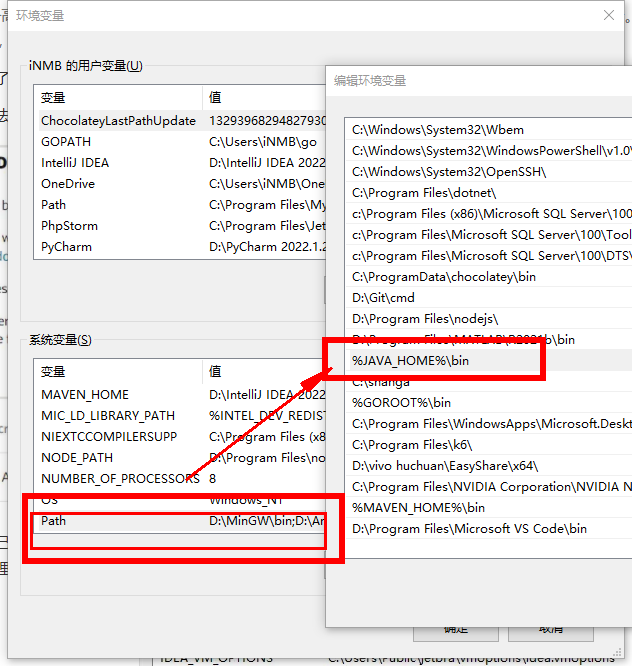
Task: Select the %MAVEN_HOME%\bin path entry
Action: click(x=418, y=507)
